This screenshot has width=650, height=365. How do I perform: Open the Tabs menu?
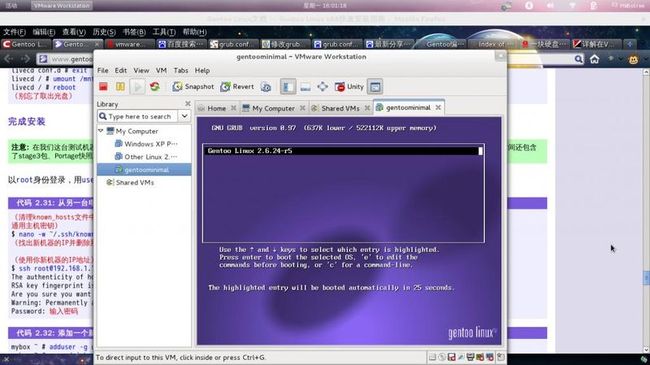[x=181, y=71]
